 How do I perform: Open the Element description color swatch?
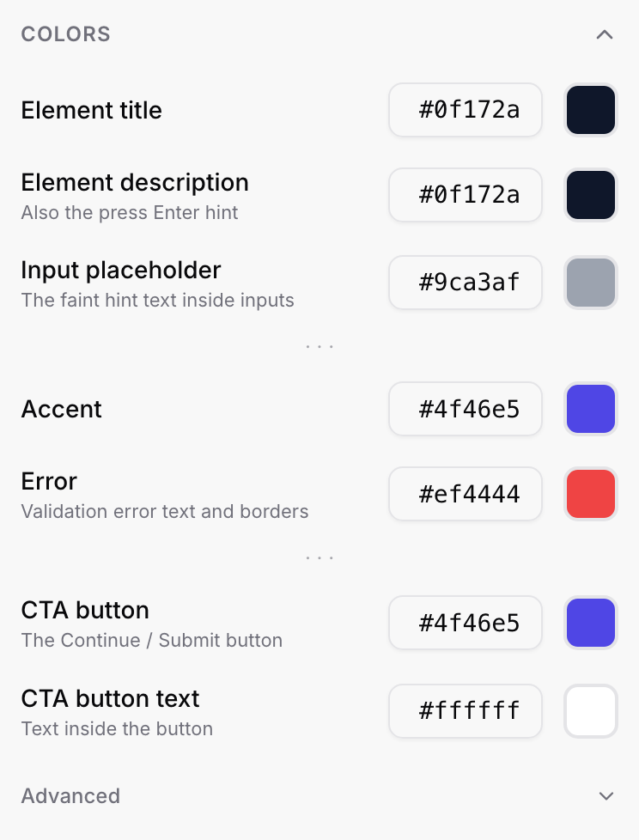click(591, 195)
